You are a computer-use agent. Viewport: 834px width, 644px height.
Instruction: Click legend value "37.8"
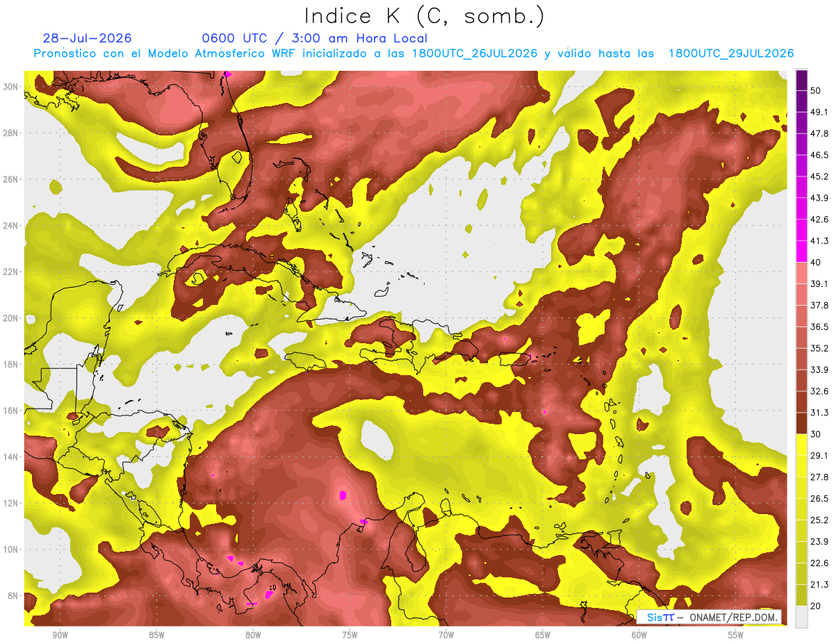click(x=819, y=305)
